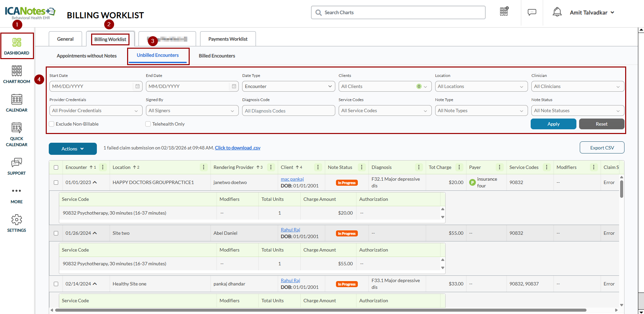Select the 01/26/2024 encounter row checkbox
This screenshot has width=644, height=314.
coord(56,233)
